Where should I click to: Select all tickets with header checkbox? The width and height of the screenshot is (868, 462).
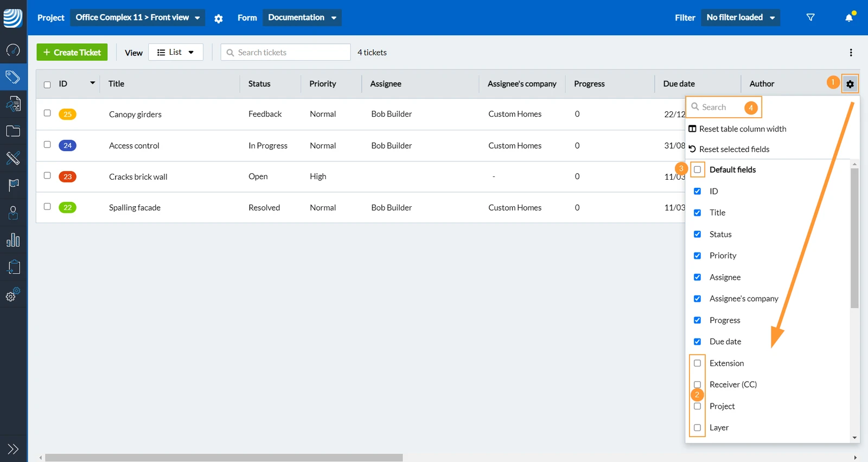point(47,85)
